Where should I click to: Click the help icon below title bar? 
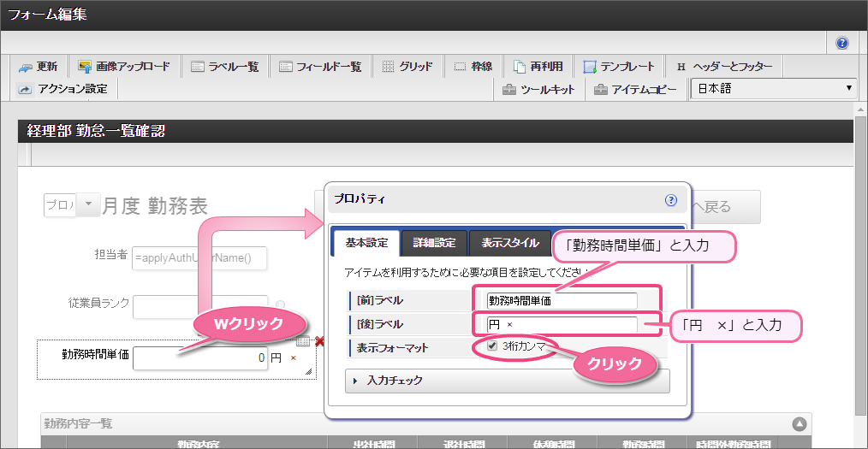pos(842,43)
